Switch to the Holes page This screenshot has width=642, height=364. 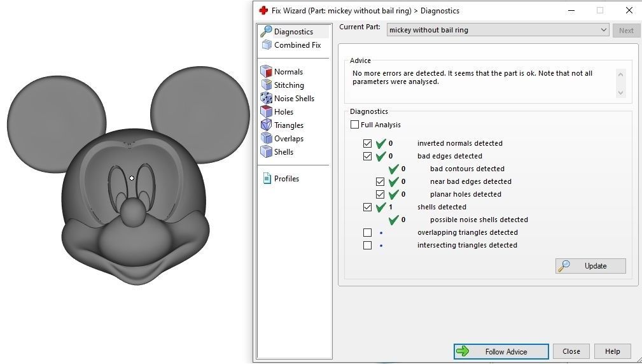click(x=284, y=112)
